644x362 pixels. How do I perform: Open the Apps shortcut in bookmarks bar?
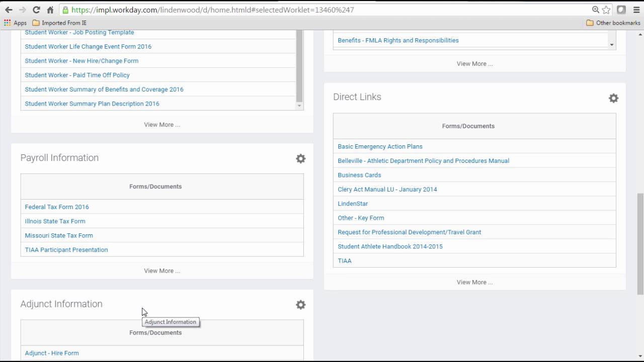pyautogui.click(x=15, y=23)
